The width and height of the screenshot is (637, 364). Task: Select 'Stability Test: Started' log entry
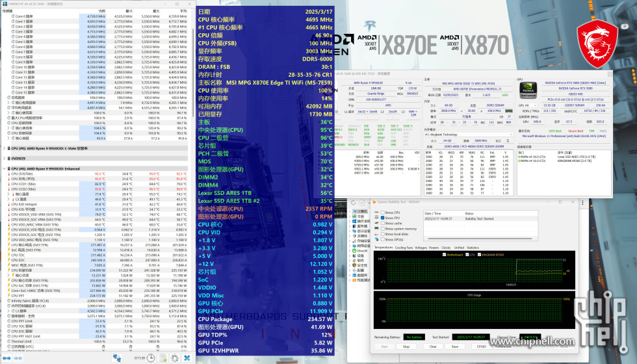click(480, 218)
